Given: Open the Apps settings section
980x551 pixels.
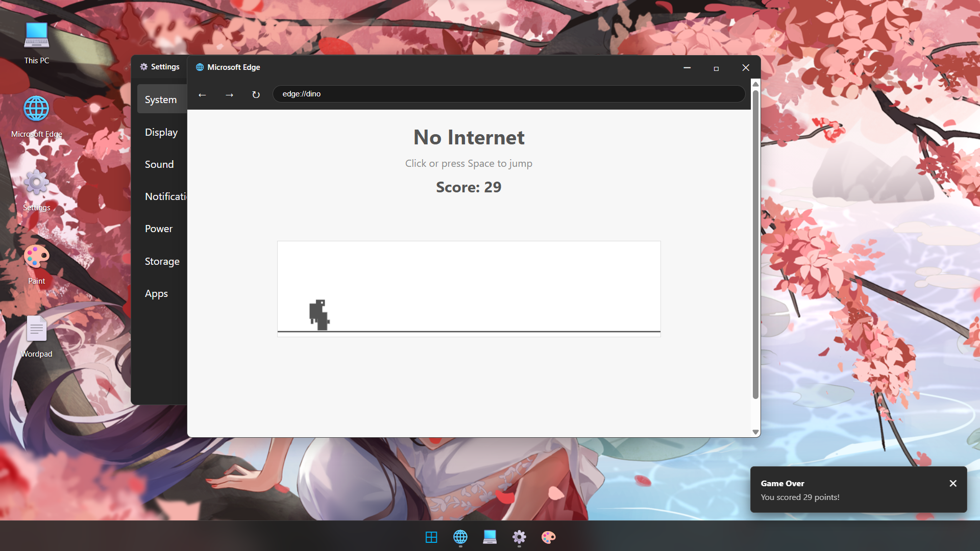Looking at the screenshot, I should 156,293.
